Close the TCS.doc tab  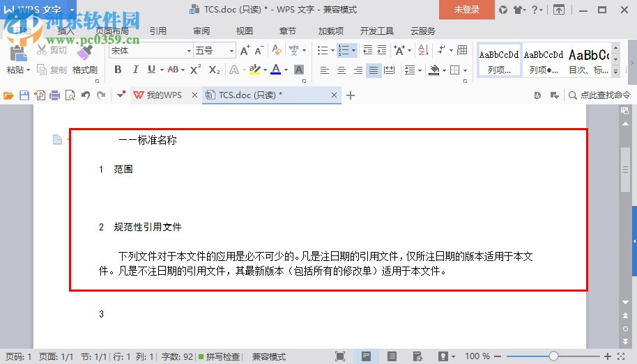pyautogui.click(x=334, y=95)
